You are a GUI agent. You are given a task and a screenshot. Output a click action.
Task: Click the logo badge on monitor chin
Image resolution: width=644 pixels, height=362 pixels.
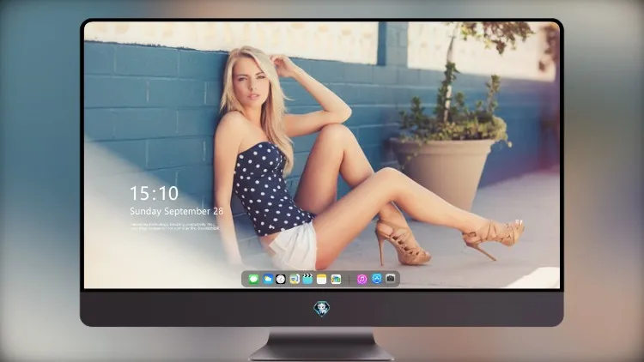click(x=322, y=308)
